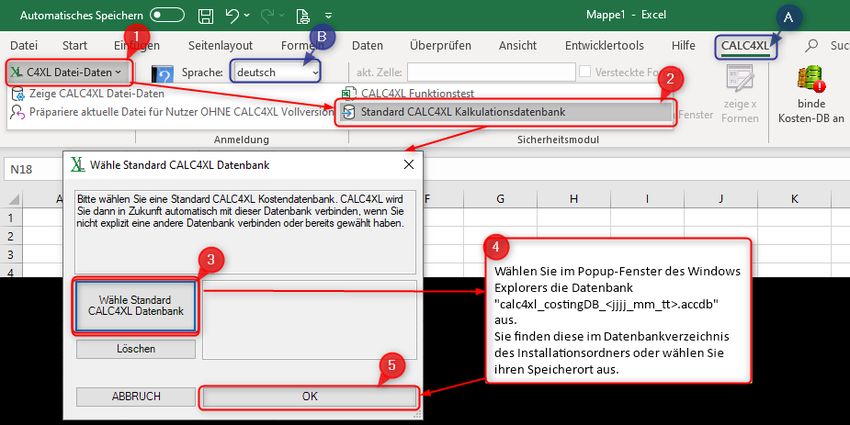Toggle the Automatisches Speichern switch
This screenshot has height=425, width=850.
(167, 15)
